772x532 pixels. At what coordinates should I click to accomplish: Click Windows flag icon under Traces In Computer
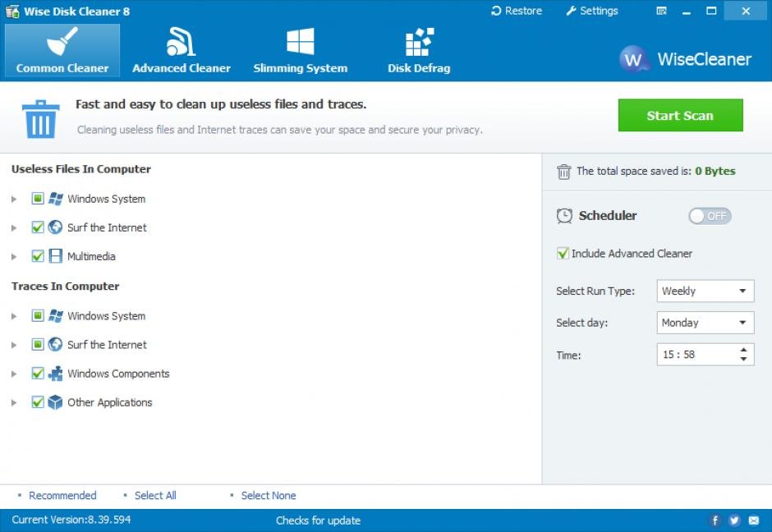pyautogui.click(x=56, y=316)
